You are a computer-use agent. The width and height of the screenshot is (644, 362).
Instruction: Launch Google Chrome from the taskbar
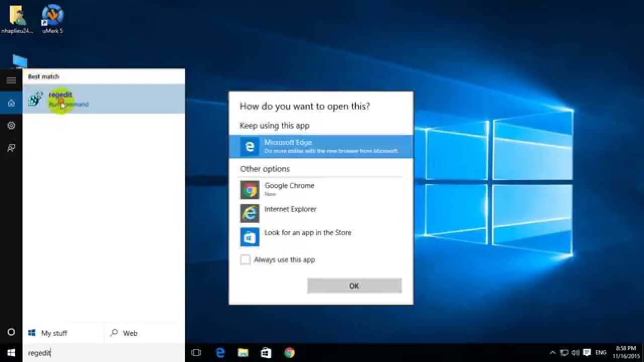(x=289, y=353)
